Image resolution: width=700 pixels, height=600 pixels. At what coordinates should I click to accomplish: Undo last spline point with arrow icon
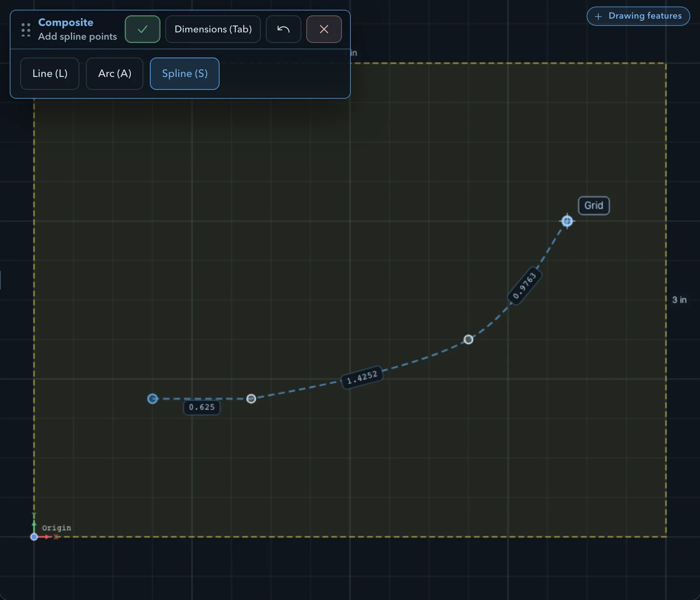click(x=284, y=29)
